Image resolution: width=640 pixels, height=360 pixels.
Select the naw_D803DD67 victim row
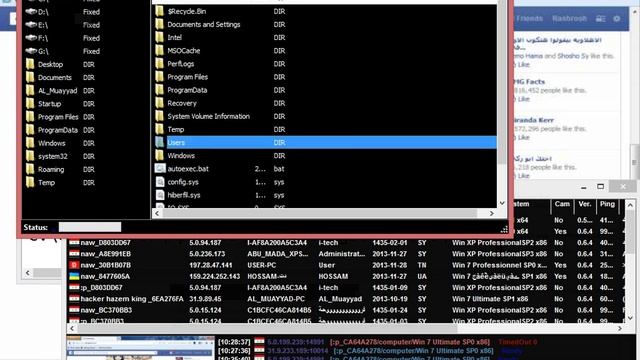pos(346,242)
